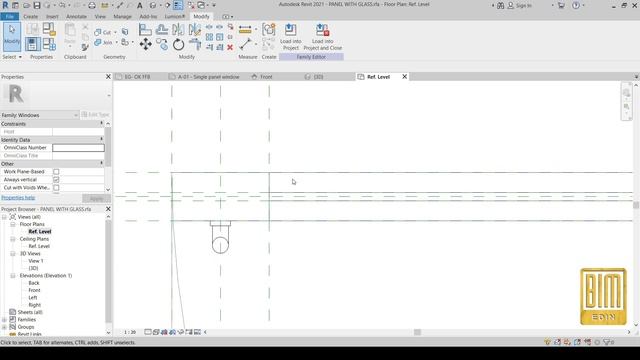Click the Detail Level icon in view control bar
The image size is (640, 360).
[x=148, y=332]
